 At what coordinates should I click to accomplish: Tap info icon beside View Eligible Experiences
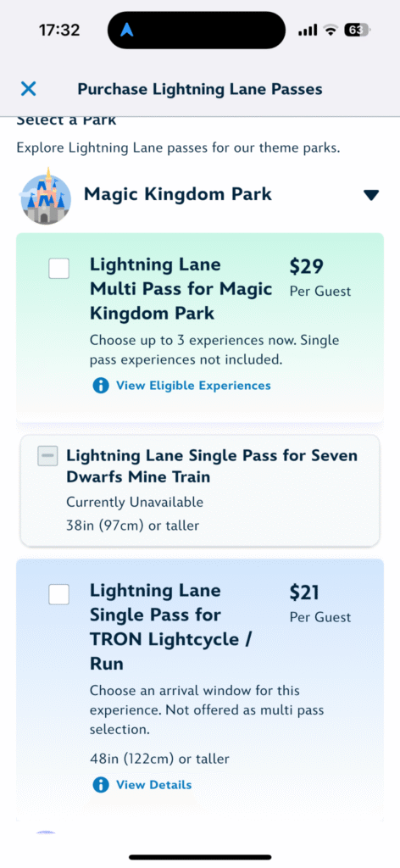(101, 386)
